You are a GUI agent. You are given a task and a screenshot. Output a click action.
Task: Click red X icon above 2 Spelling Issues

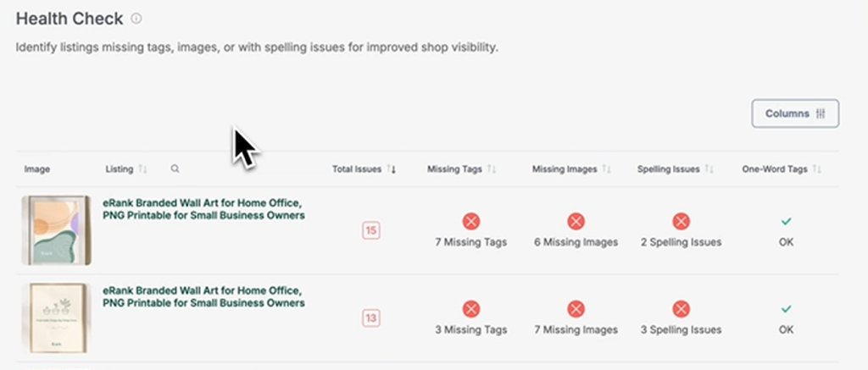[x=680, y=222]
